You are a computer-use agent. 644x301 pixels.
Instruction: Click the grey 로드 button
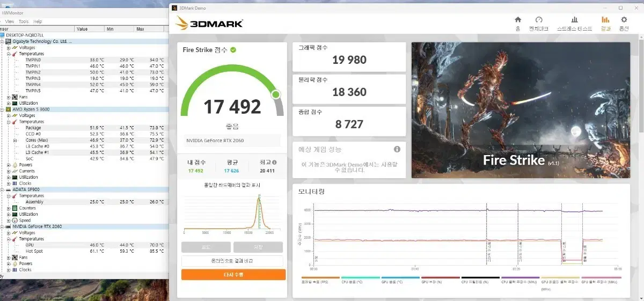tap(206, 247)
